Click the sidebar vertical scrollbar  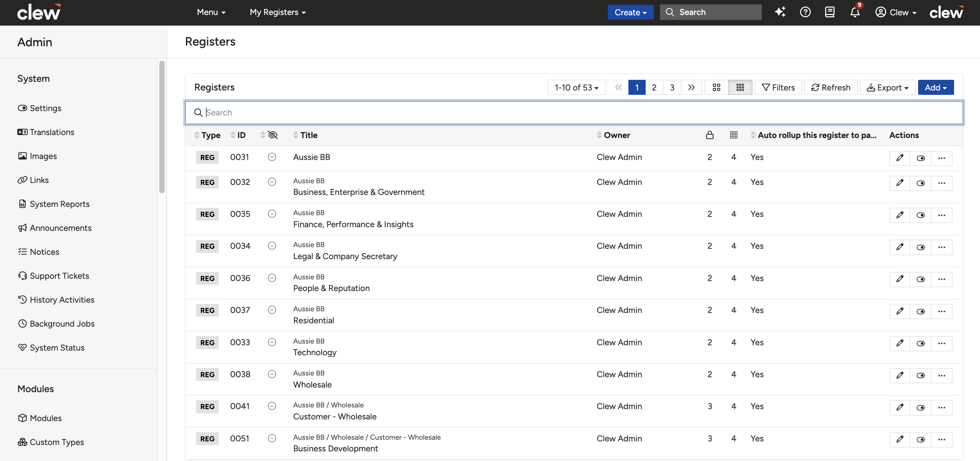click(162, 127)
